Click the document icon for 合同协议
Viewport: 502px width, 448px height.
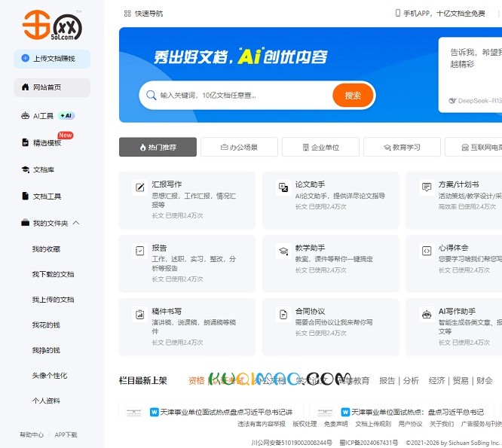(283, 314)
